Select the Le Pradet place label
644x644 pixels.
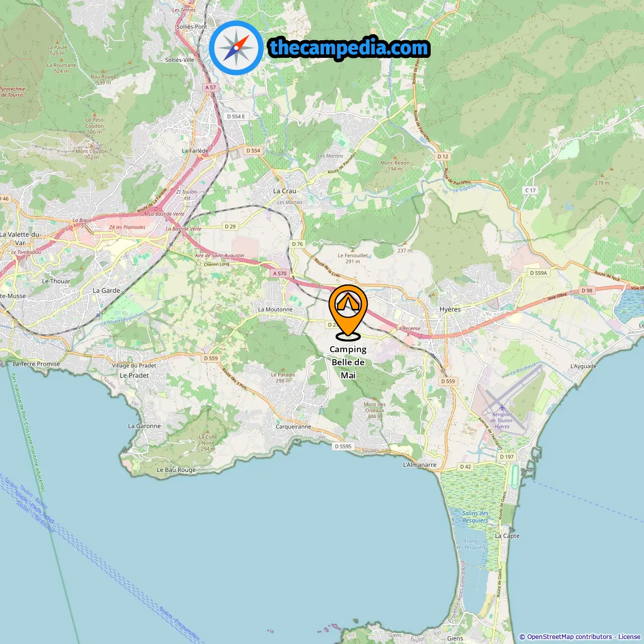tap(134, 375)
